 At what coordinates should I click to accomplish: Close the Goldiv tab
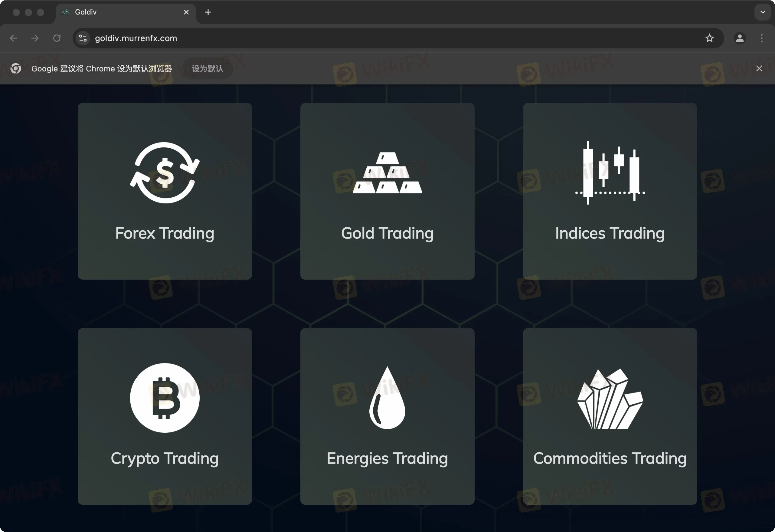186,12
